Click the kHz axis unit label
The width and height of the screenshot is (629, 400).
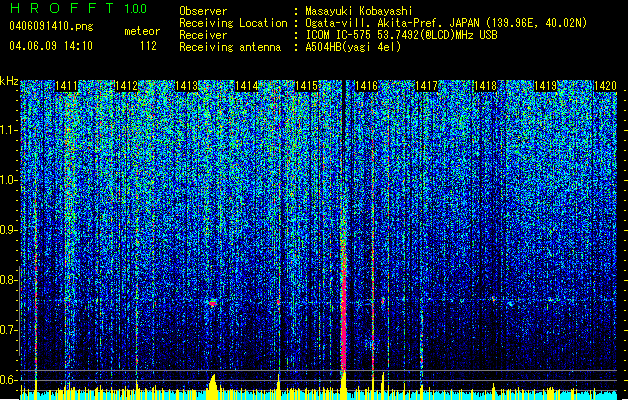click(x=9, y=81)
